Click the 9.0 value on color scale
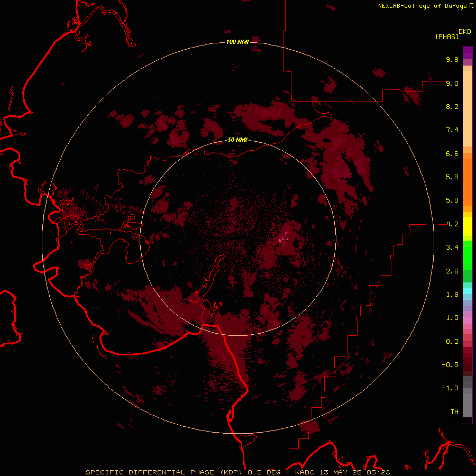The image size is (476, 476). click(452, 83)
